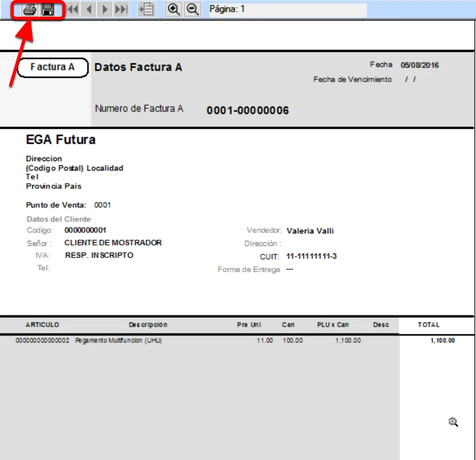Click the 'PLU x Can' column header
This screenshot has width=476, height=460.
click(333, 324)
